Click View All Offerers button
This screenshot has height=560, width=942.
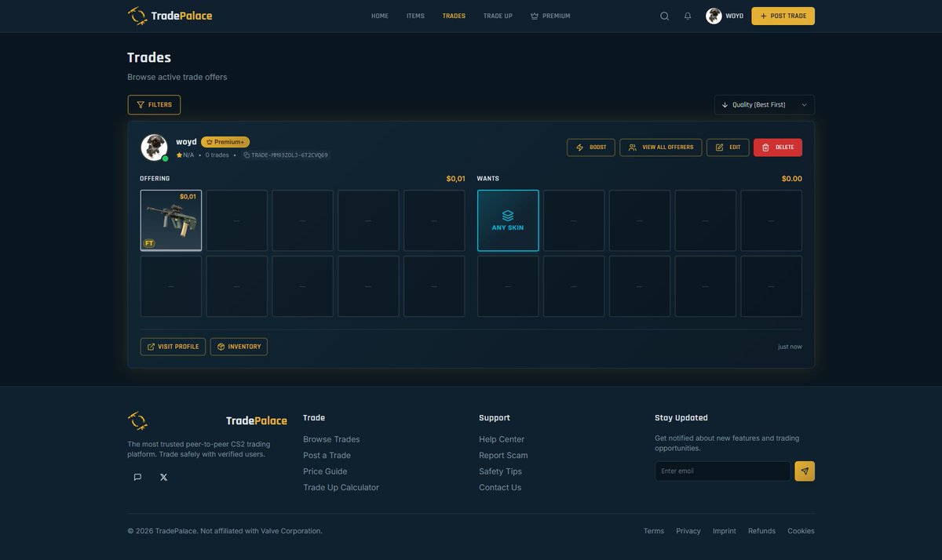coord(661,147)
